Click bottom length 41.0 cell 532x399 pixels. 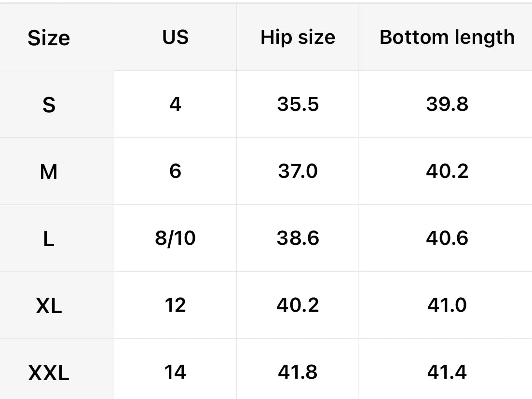click(447, 305)
